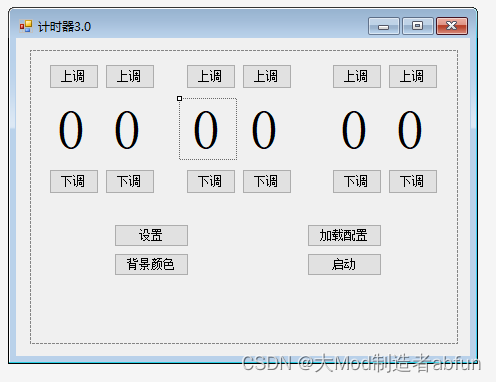This screenshot has height=382, width=496.
Task: Click the 计时器3.0 title text
Action: pyautogui.click(x=64, y=27)
